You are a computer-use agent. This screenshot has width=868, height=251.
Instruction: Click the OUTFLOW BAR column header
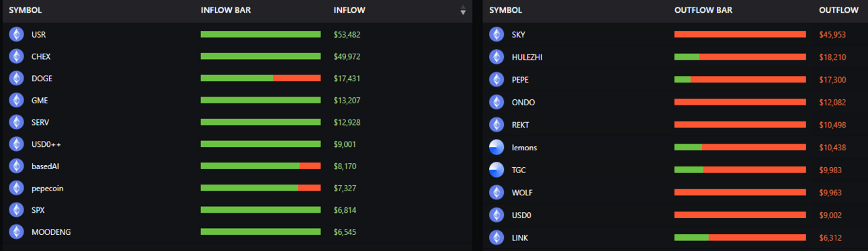point(703,10)
